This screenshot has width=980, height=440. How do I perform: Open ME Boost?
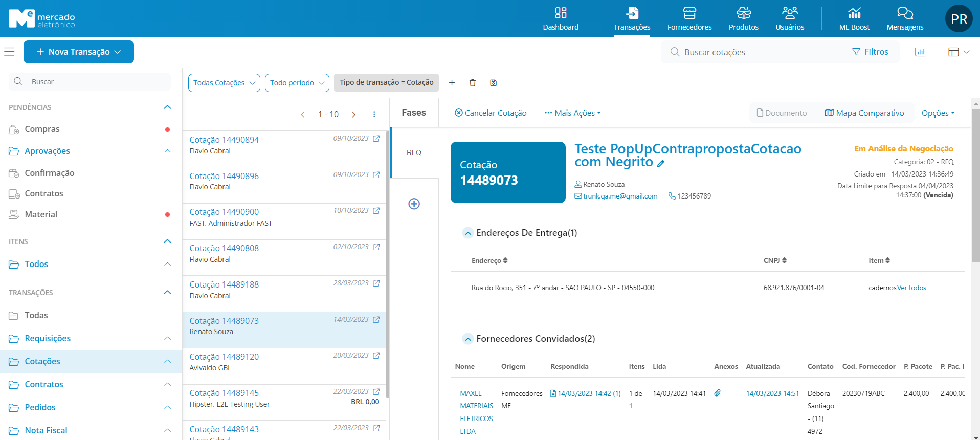point(854,18)
